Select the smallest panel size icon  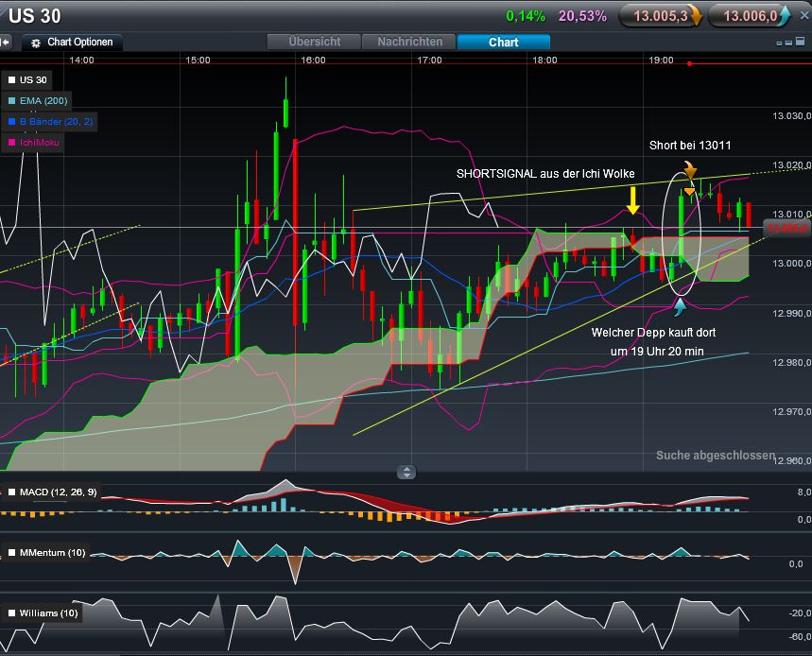pyautogui.click(x=779, y=43)
